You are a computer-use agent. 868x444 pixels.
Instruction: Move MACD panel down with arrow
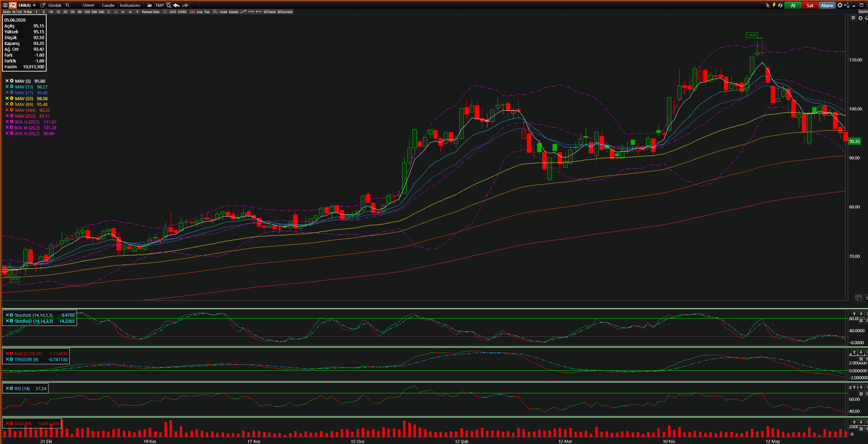click(861, 352)
